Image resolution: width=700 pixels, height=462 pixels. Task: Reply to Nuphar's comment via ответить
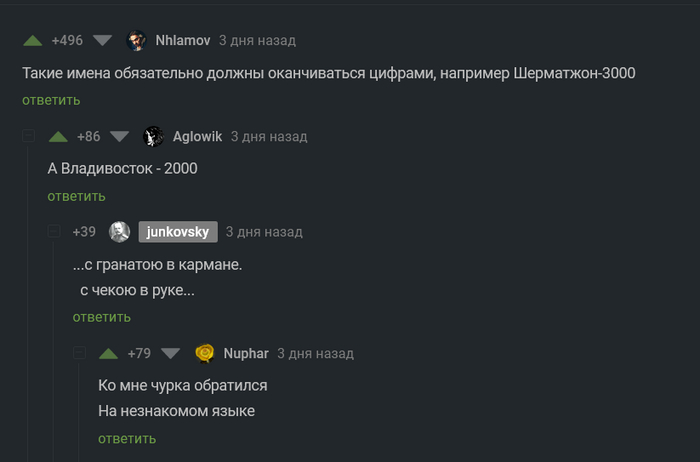click(x=127, y=438)
